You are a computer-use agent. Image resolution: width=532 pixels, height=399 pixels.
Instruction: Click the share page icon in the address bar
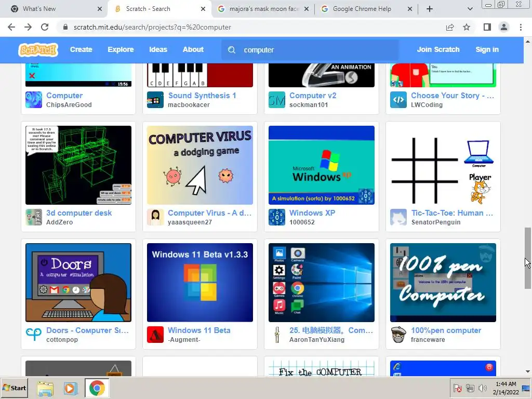click(450, 27)
